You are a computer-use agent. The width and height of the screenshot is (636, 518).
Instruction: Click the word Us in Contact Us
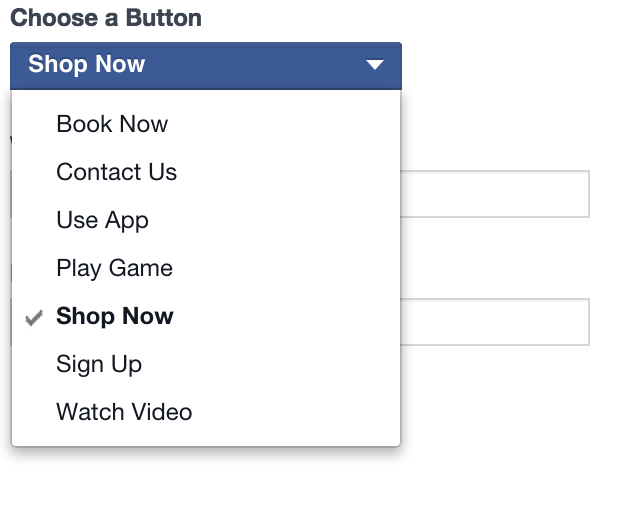click(162, 172)
